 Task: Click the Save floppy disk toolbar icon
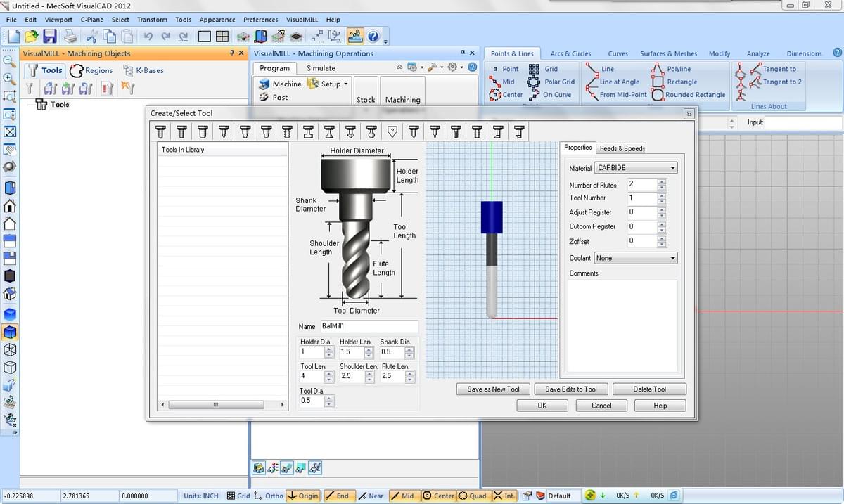click(x=51, y=36)
